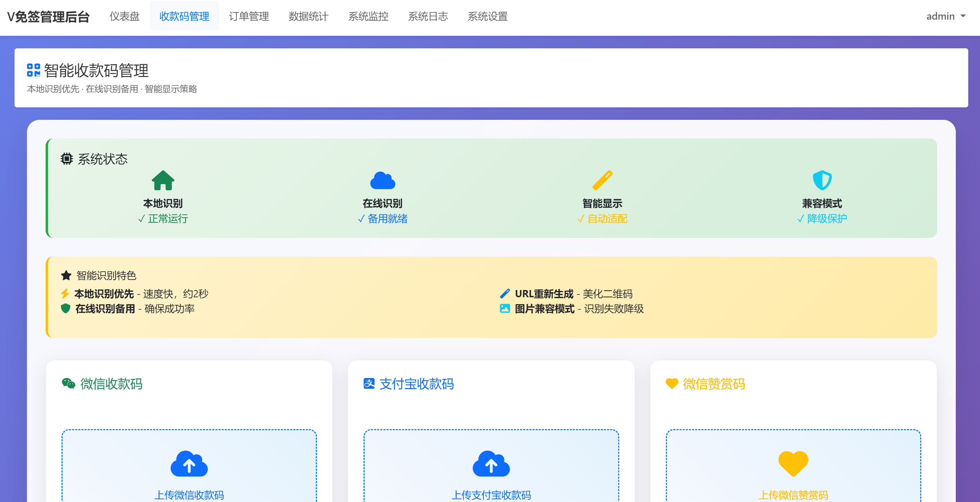Screen dimensions: 980x502
Task: Click the blue wand icon by URL重新生成
Action: [x=505, y=293]
